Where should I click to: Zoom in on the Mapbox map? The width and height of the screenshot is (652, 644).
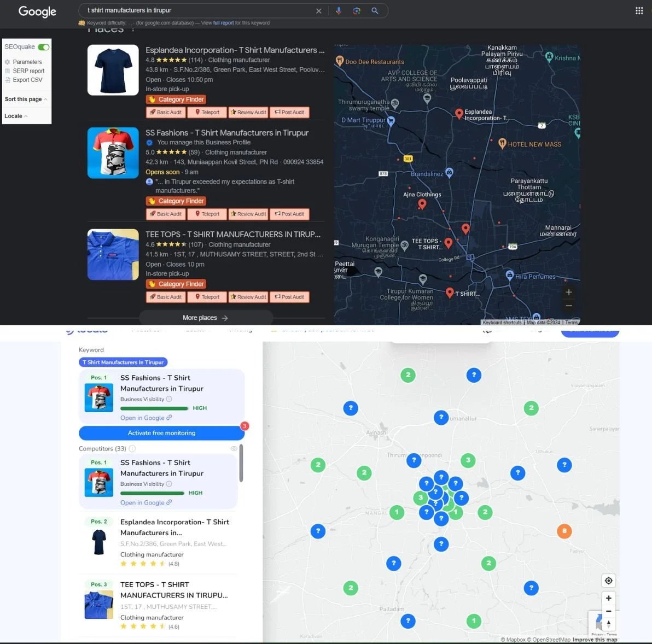[608, 598]
